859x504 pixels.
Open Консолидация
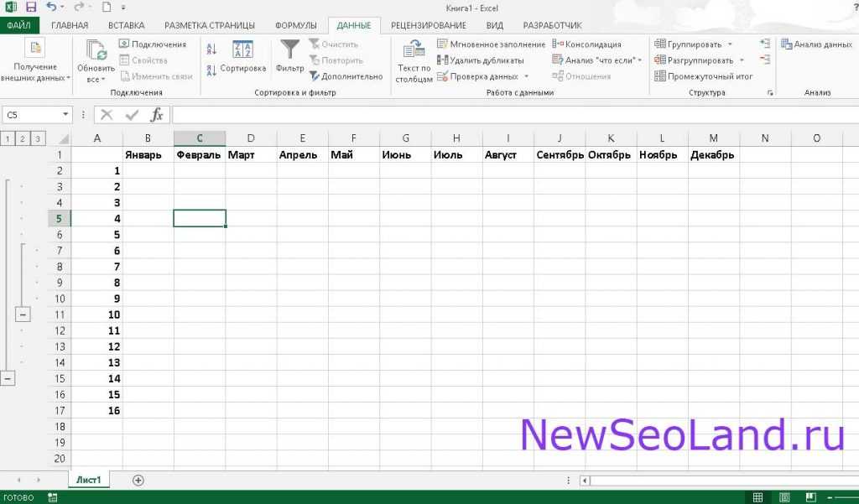tap(586, 44)
